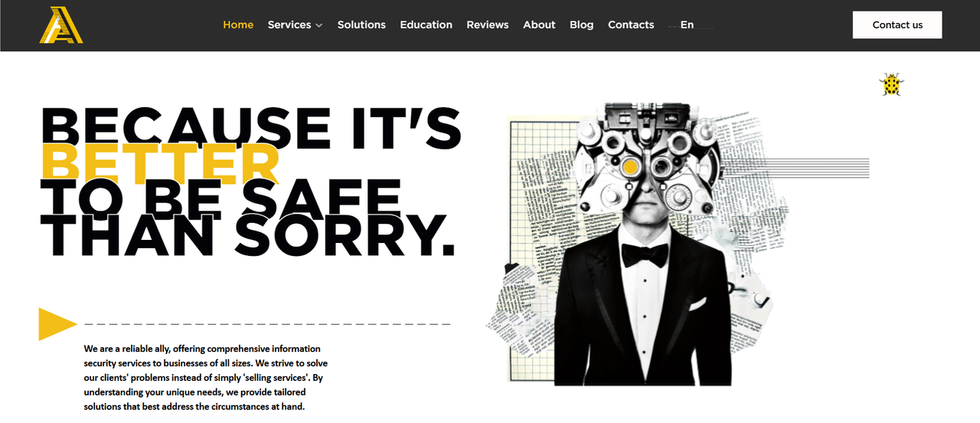Click the 'We are a reliable ally' paragraph
This screenshot has height=423, width=980.
pos(206,378)
